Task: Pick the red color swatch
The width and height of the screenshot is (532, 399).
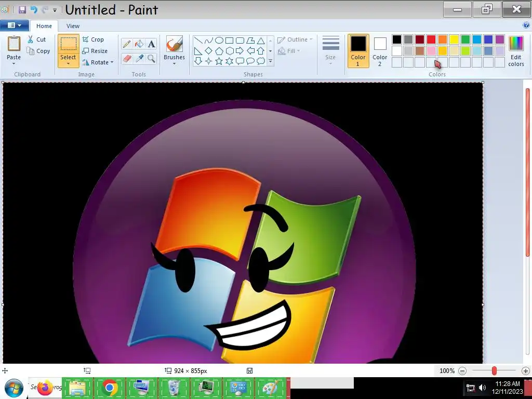Action: click(431, 39)
